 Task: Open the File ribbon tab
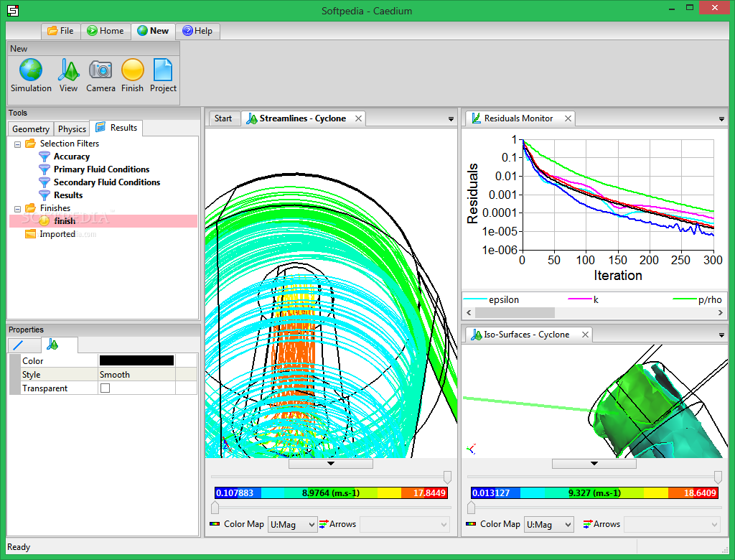coord(61,31)
